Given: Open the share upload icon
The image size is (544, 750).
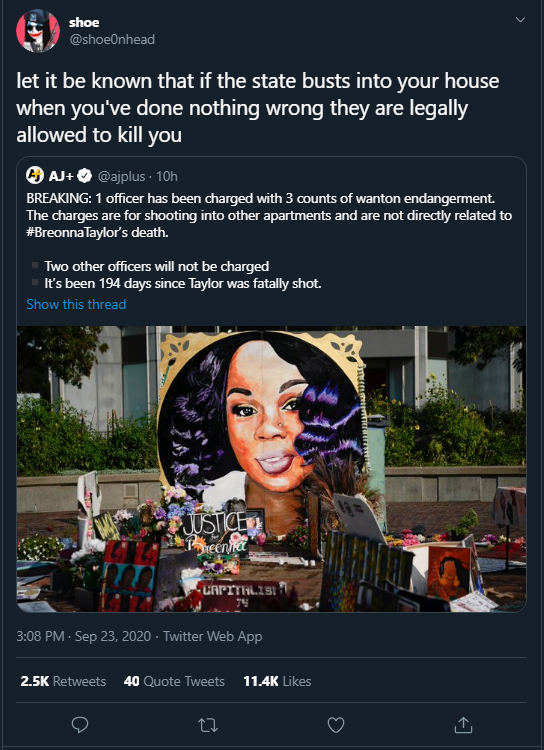Looking at the screenshot, I should pyautogui.click(x=463, y=725).
